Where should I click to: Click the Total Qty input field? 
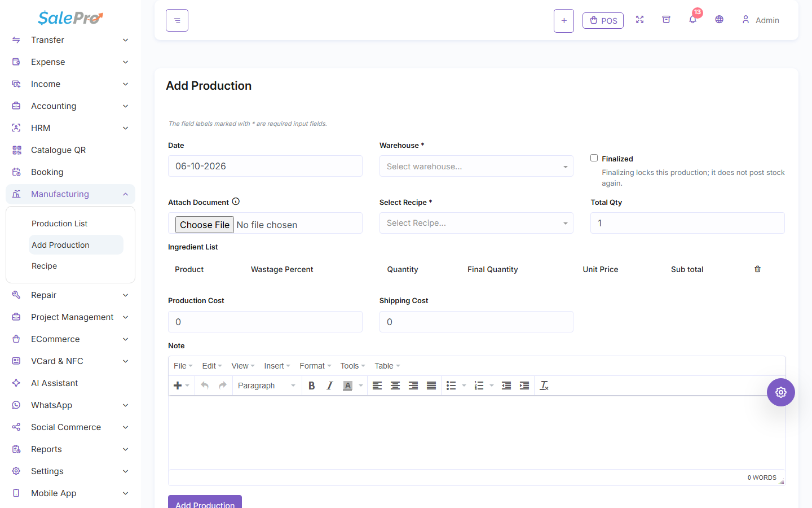pyautogui.click(x=687, y=223)
